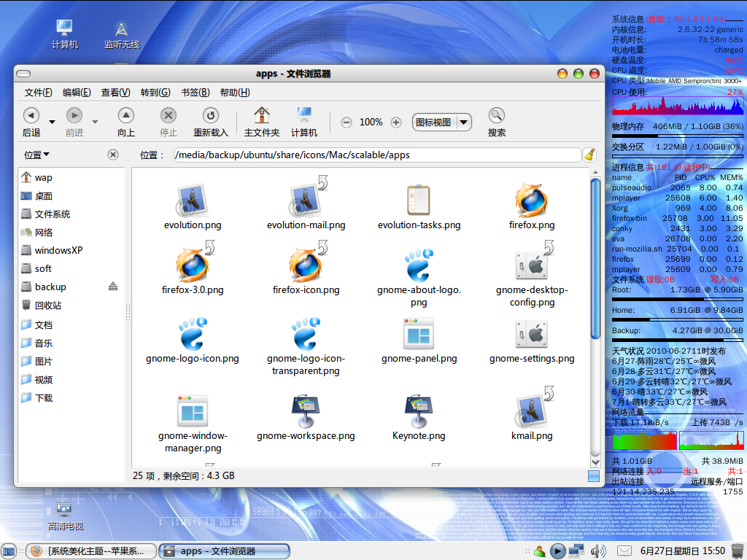Eject the backup volume in sidebar
This screenshot has width=747, height=560.
[113, 286]
